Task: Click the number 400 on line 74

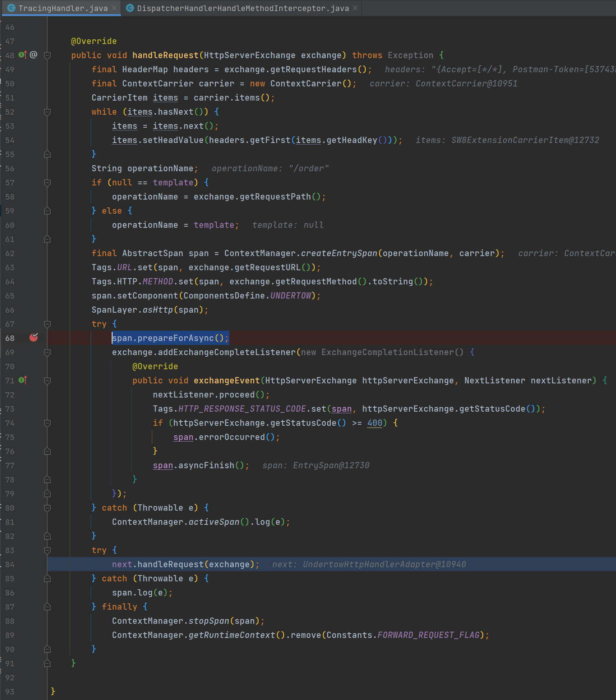Action: [375, 423]
